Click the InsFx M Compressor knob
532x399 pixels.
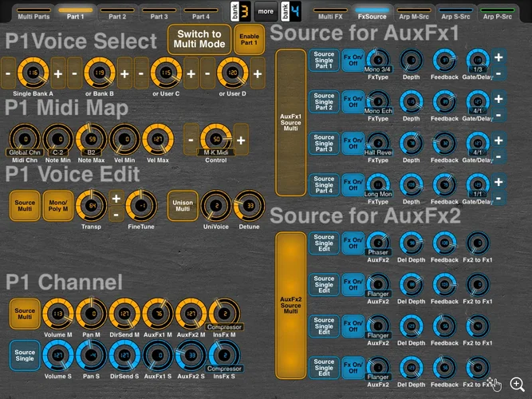point(224,314)
